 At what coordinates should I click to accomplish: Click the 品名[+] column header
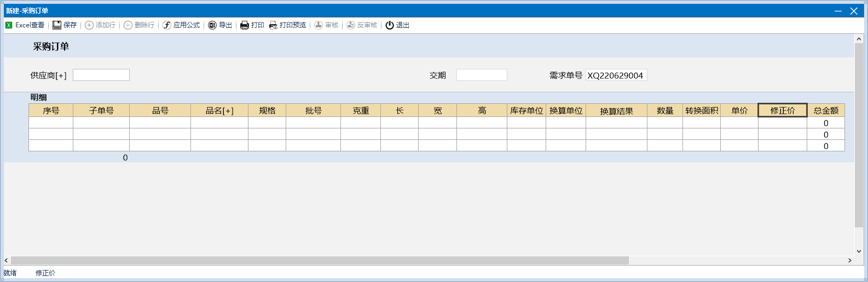pyautogui.click(x=219, y=110)
